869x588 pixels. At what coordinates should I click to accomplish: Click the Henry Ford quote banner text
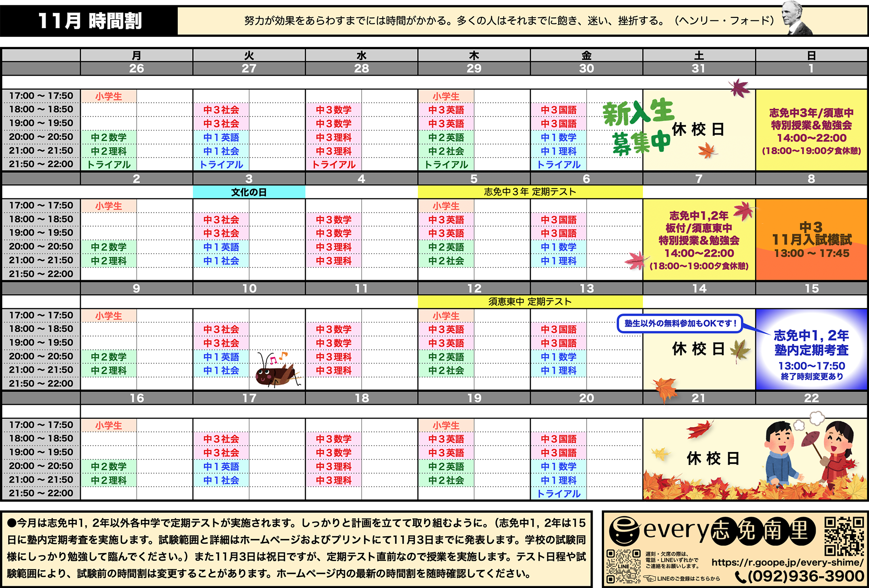point(509,20)
